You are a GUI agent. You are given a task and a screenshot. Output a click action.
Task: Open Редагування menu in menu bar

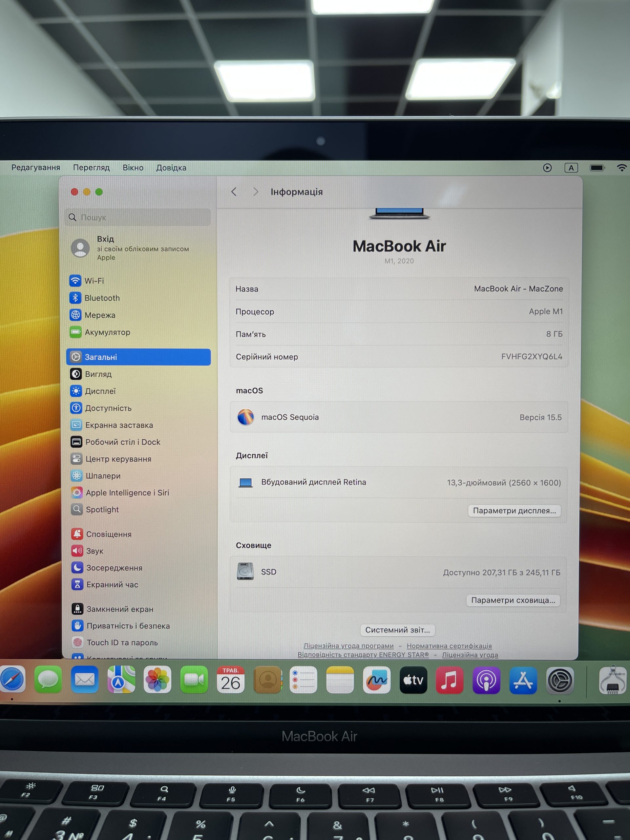click(36, 167)
